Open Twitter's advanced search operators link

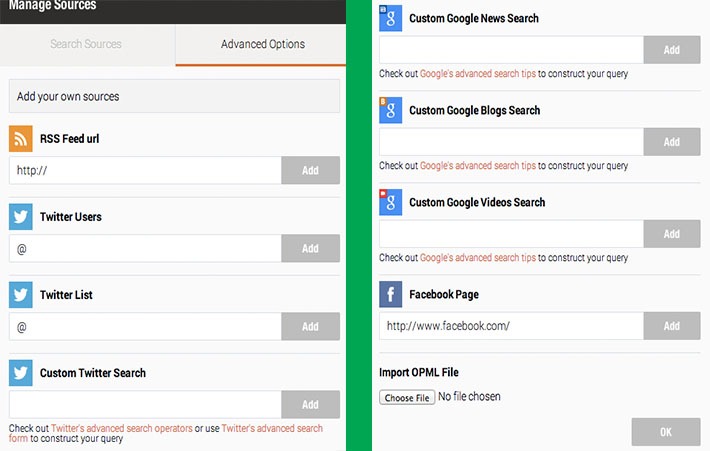pos(122,428)
